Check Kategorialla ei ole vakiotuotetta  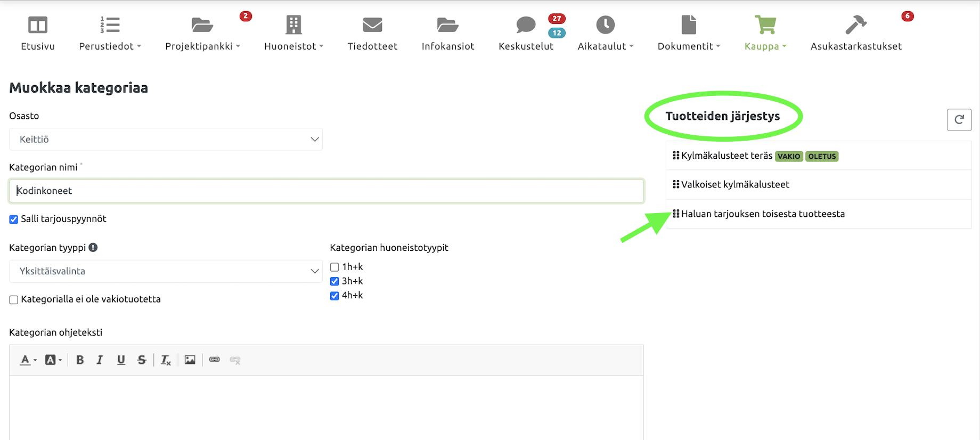tap(14, 300)
